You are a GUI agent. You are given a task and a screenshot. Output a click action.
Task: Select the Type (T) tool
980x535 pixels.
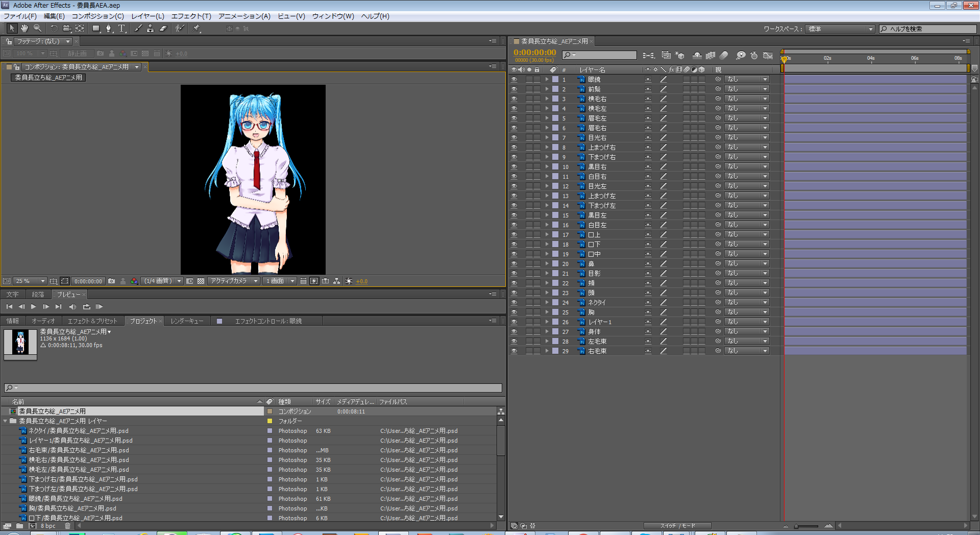(121, 29)
